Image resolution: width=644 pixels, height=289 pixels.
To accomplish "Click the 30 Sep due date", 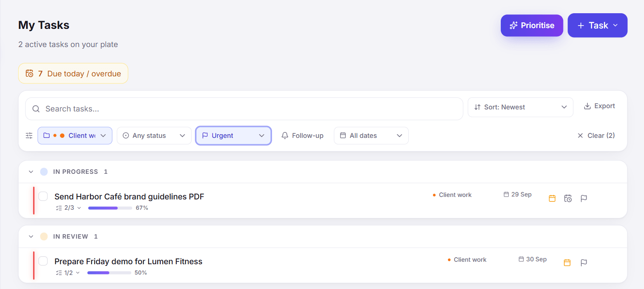I will pyautogui.click(x=533, y=259).
